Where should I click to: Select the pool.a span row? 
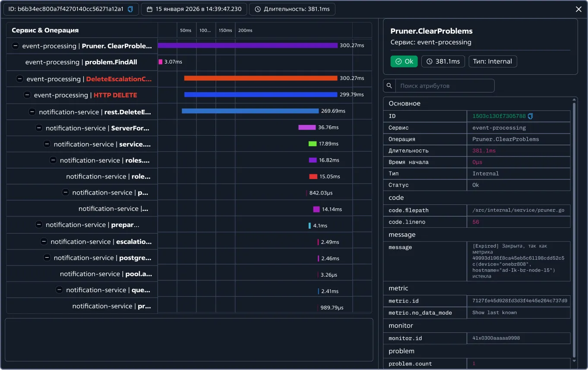[x=106, y=274]
